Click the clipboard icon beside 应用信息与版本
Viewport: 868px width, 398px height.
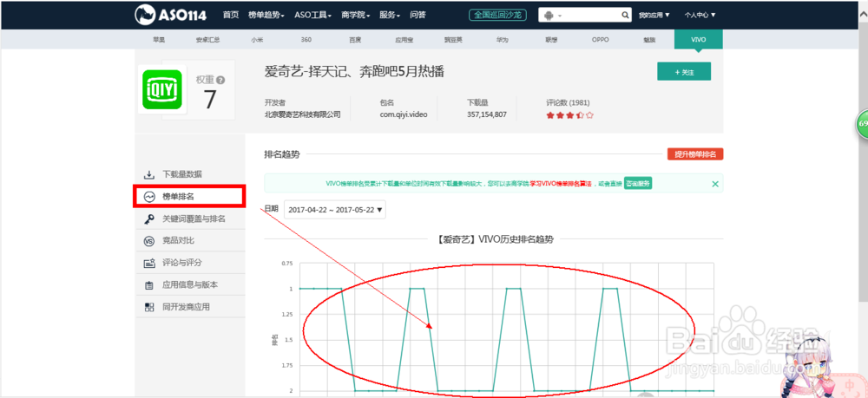[149, 286]
